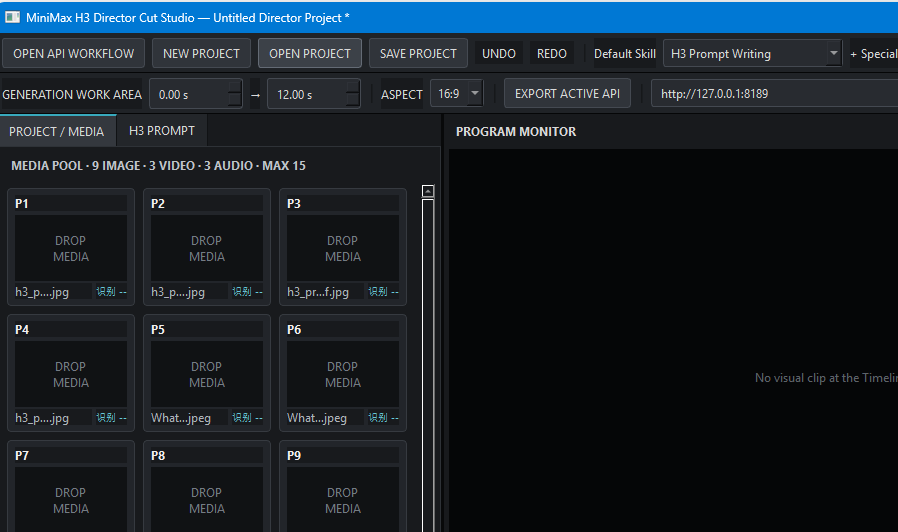Click the P5 file name What...jpeg
Viewport: 898px width, 532px height.
click(x=181, y=418)
